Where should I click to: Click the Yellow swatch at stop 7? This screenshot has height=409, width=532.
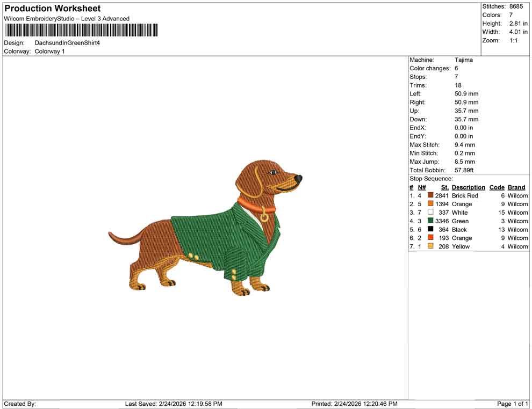coord(429,246)
